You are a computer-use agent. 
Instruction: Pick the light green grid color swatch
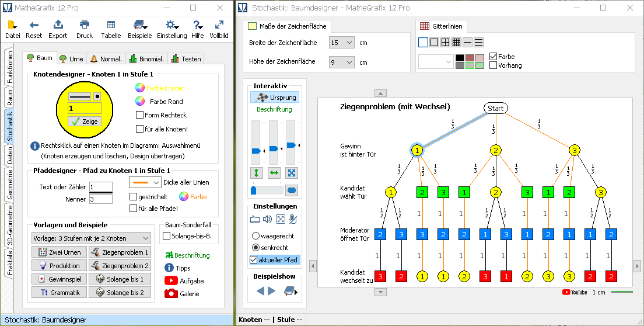click(480, 65)
